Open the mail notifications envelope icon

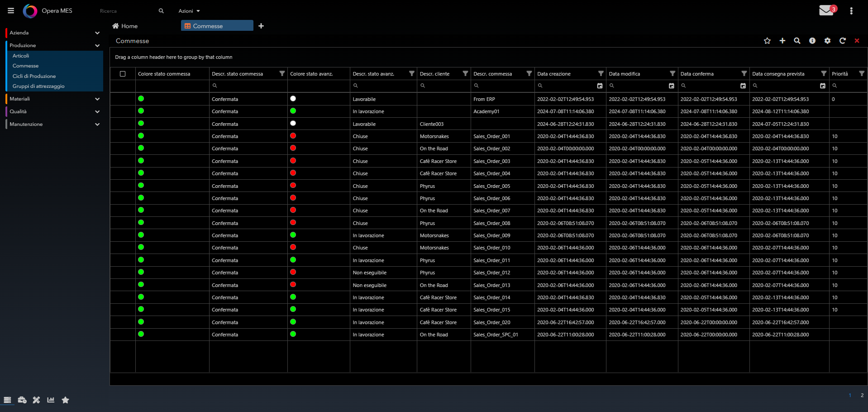point(826,10)
